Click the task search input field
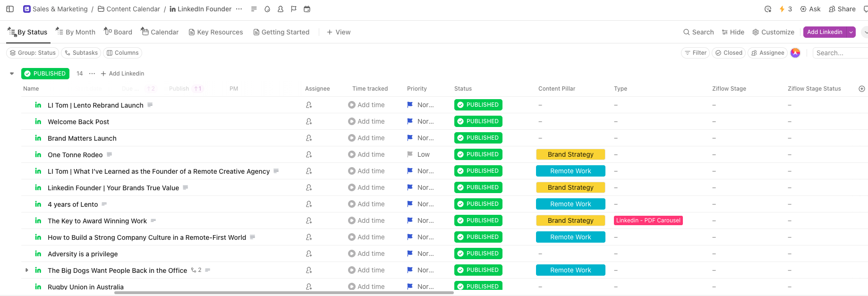This screenshot has width=868, height=296. coord(841,53)
